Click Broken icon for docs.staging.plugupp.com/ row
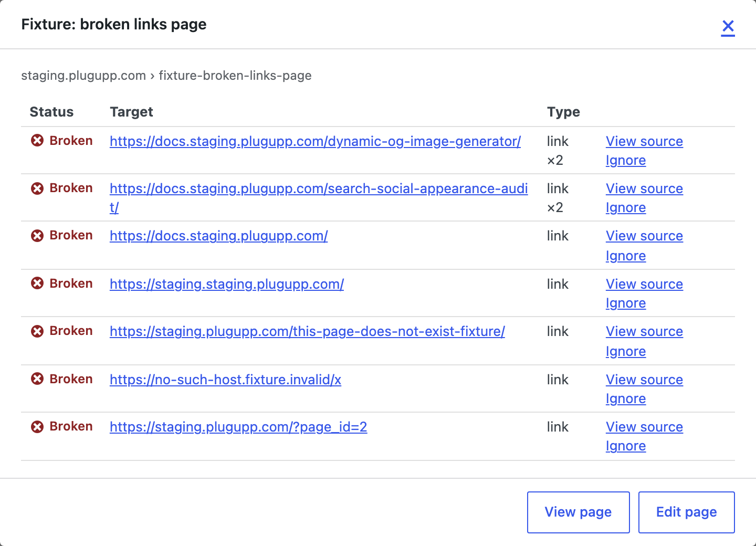This screenshot has width=756, height=546. tap(37, 235)
